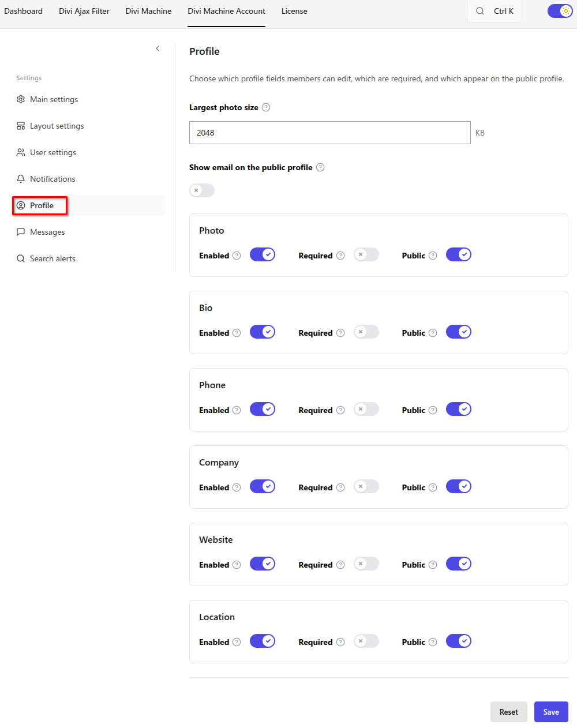
Task: Click the search magnifier icon
Action: tap(480, 11)
